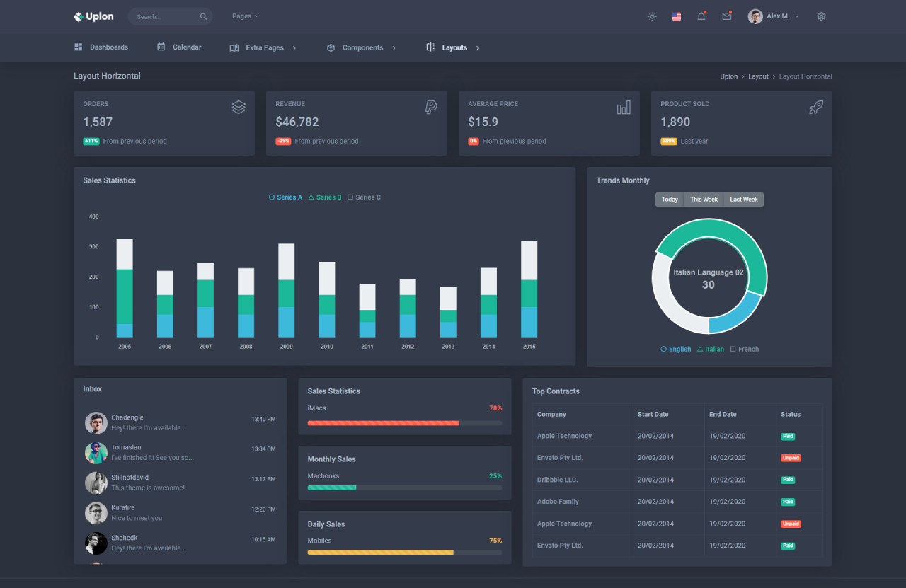
Task: Click Macbooks 25% progress bar
Action: tap(405, 488)
